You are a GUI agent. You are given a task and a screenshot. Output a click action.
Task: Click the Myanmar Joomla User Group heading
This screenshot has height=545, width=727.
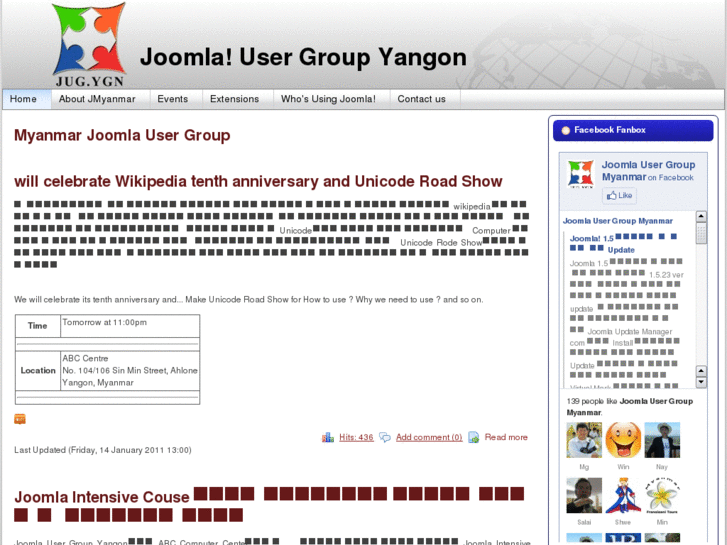[122, 135]
